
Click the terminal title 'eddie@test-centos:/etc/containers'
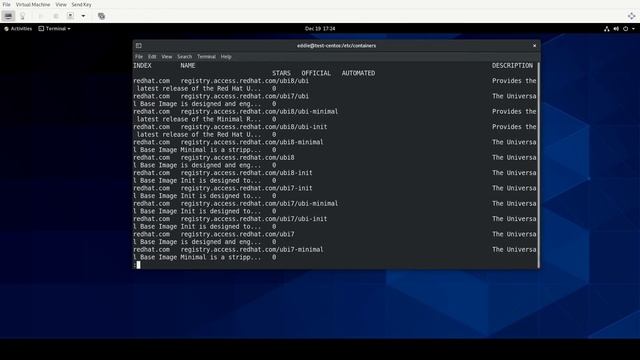[336, 46]
